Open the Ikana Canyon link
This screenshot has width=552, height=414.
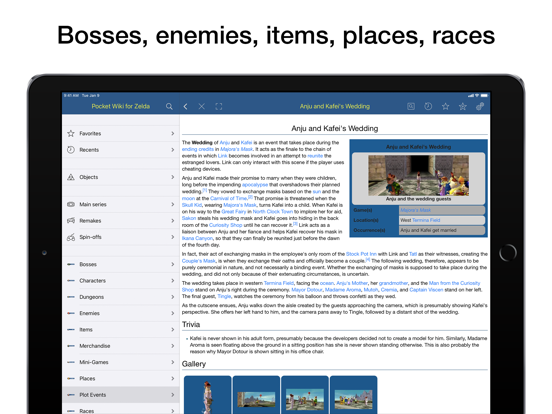(197, 238)
